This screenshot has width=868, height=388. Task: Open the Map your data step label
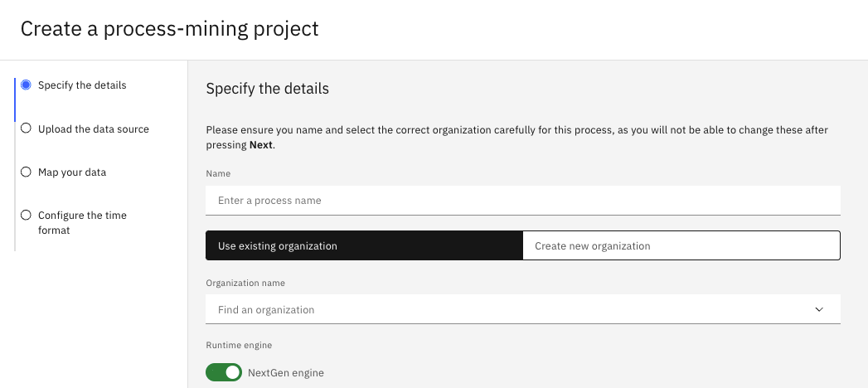tap(72, 172)
